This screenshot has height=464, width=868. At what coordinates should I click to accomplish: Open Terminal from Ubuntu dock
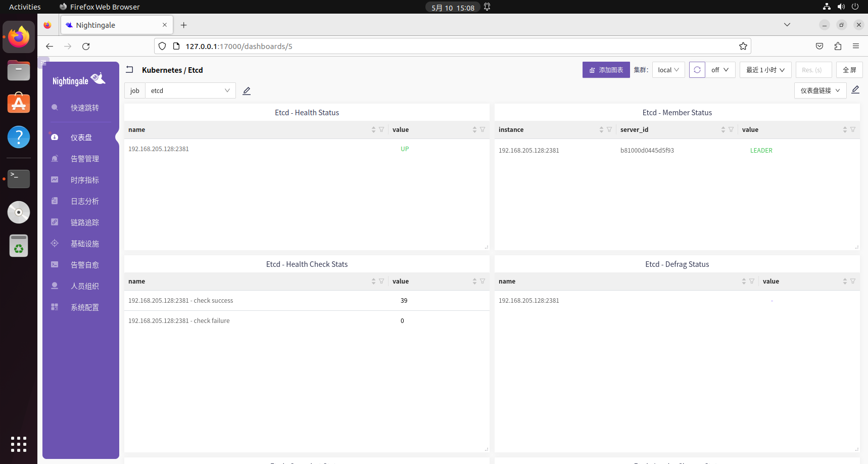click(19, 179)
